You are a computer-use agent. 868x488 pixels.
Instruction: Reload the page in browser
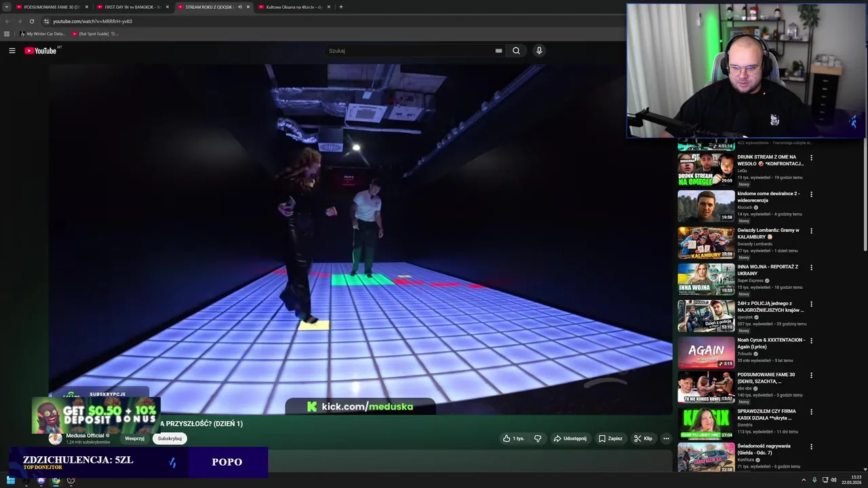coord(31,21)
